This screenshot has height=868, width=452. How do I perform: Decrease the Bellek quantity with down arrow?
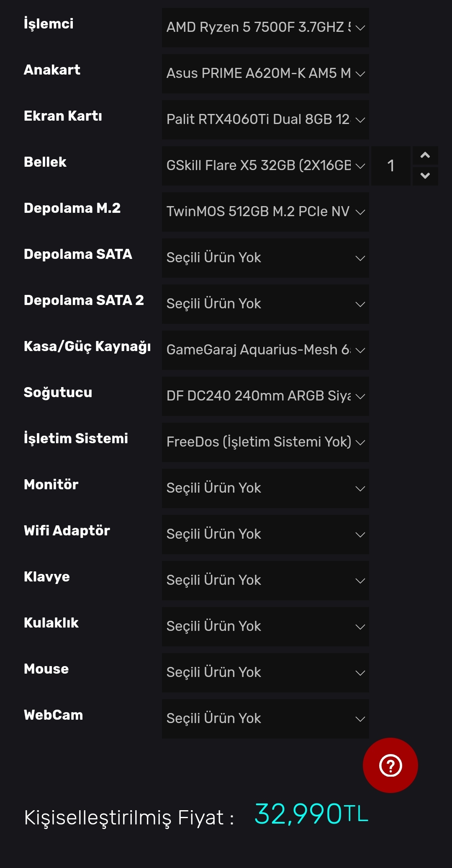[x=425, y=176]
